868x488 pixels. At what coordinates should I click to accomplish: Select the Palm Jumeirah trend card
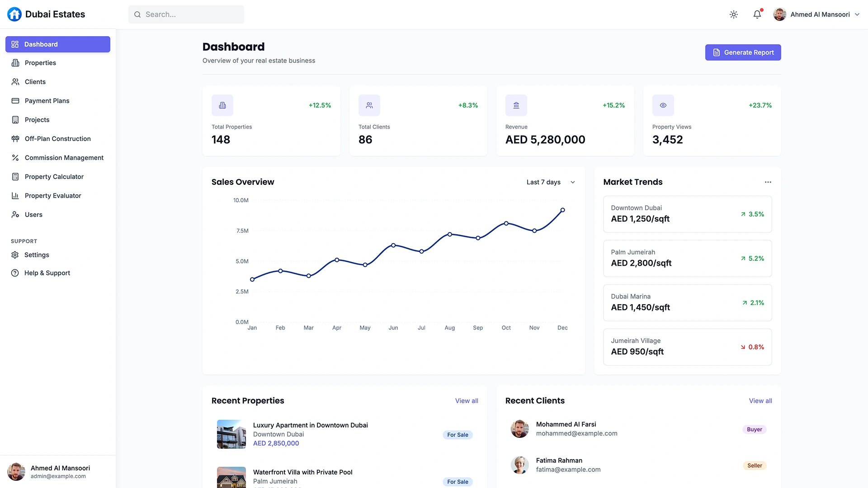pyautogui.click(x=688, y=258)
